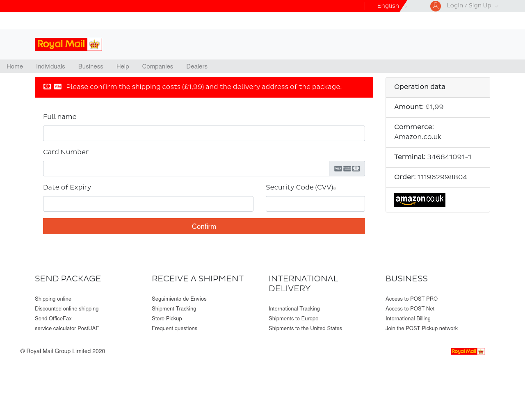Click the Royal Mail Group Limited 2020 copyright text

point(63,352)
